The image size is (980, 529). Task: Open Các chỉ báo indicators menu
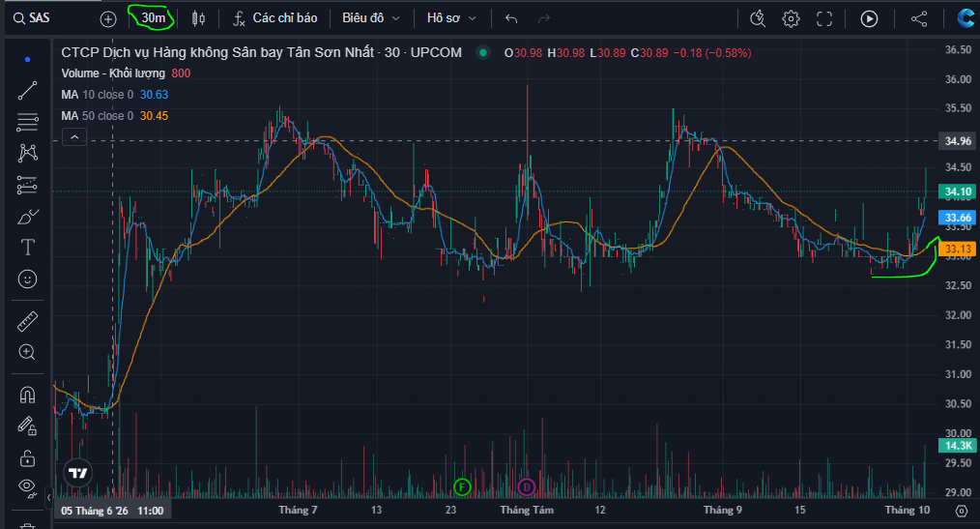[x=275, y=18]
